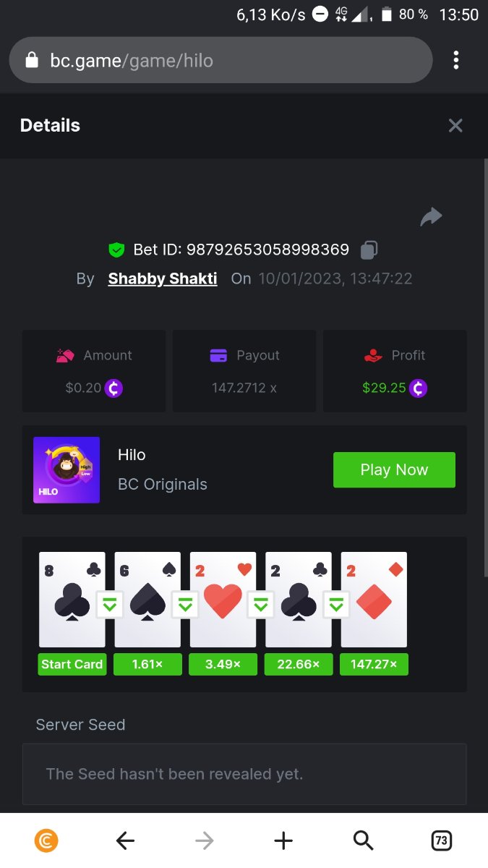Viewport: 488px width, 868px height.
Task: Open the tab switcher showing 73 tabs
Action: click(x=441, y=841)
